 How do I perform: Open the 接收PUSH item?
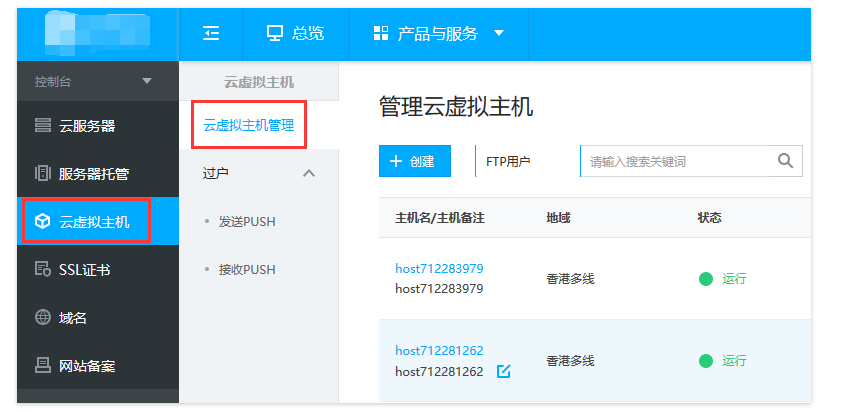(x=247, y=269)
